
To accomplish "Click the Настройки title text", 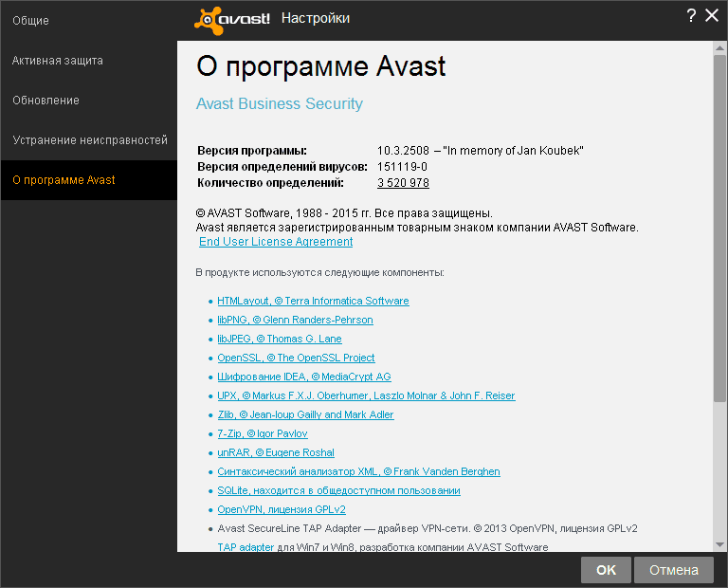I will pyautogui.click(x=316, y=18).
